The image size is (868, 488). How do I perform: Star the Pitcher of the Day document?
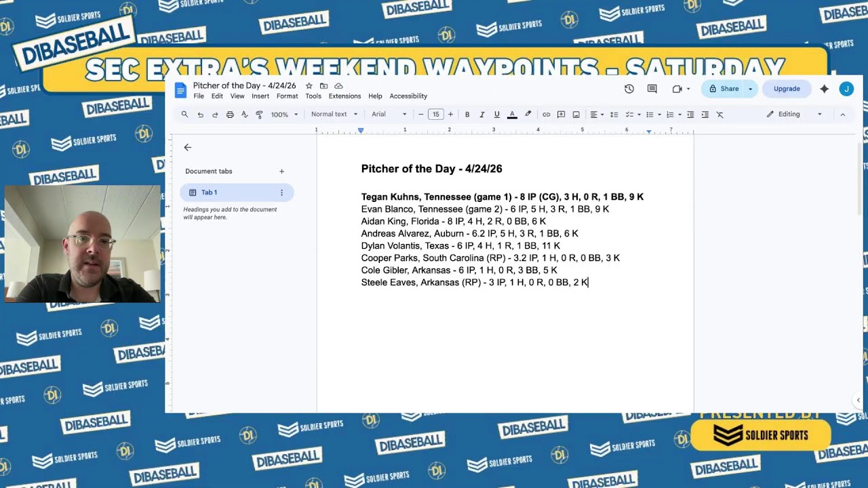click(x=309, y=86)
